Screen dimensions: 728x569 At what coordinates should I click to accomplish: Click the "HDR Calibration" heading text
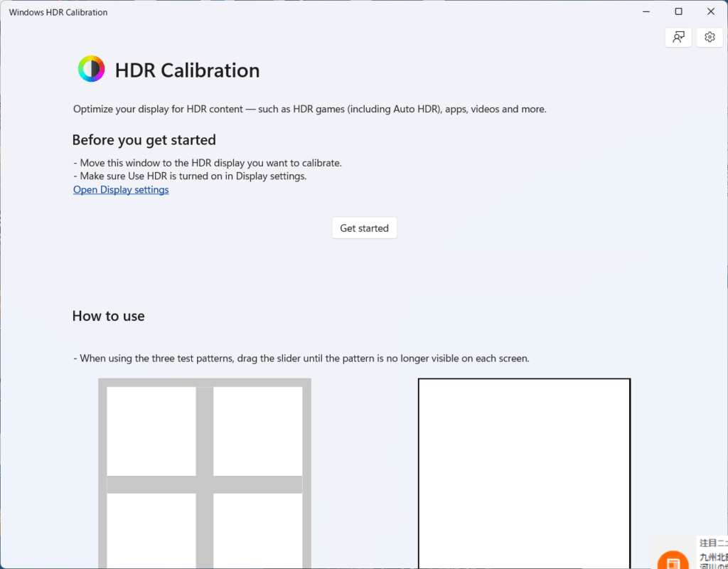coord(187,70)
